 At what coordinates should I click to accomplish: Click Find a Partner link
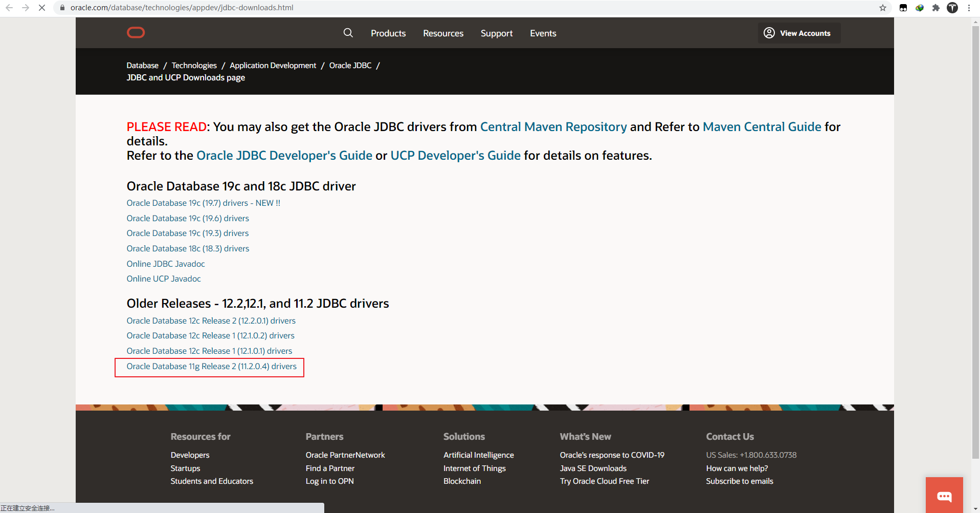330,468
